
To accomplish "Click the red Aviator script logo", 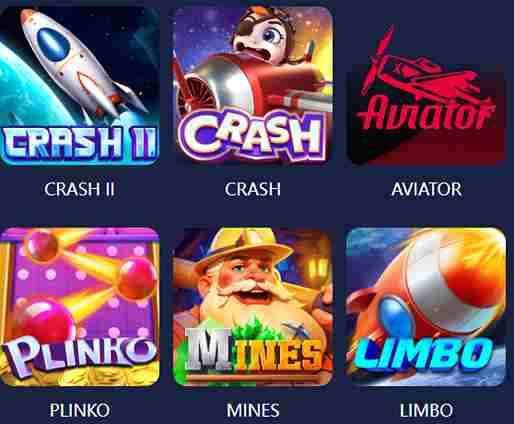I will point(425,112).
